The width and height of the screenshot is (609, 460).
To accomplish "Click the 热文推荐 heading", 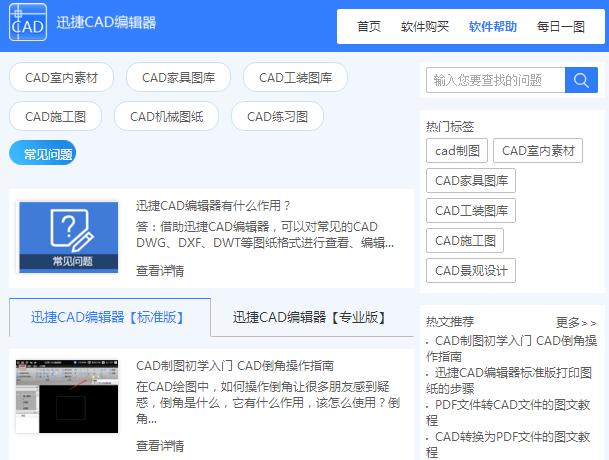I will point(450,322).
